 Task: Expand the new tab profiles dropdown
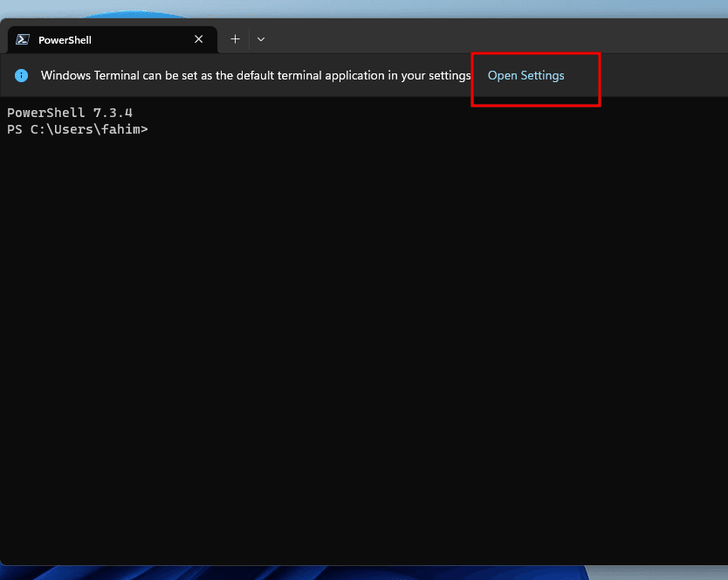point(261,39)
